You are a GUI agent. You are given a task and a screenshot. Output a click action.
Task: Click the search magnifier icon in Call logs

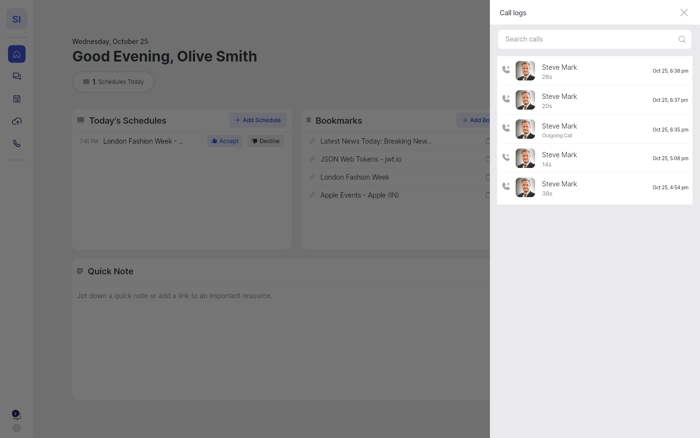[682, 39]
